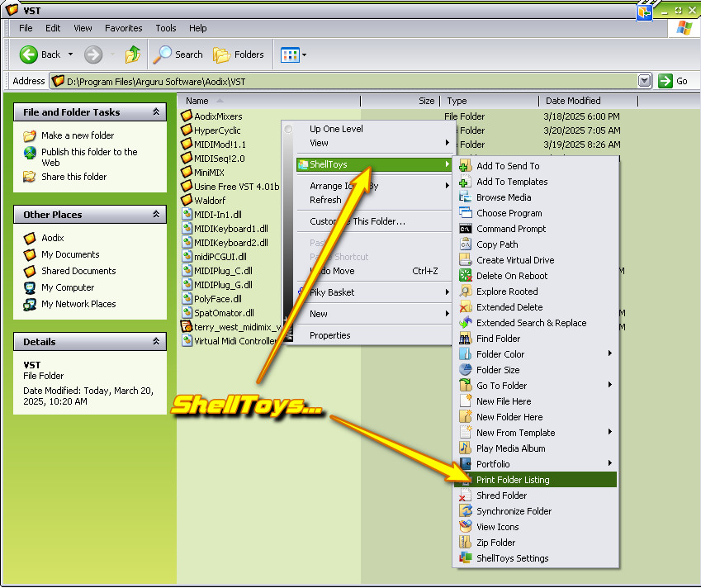The height and width of the screenshot is (588, 701).
Task: Click the Create Virtual Drive icon
Action: tap(466, 260)
